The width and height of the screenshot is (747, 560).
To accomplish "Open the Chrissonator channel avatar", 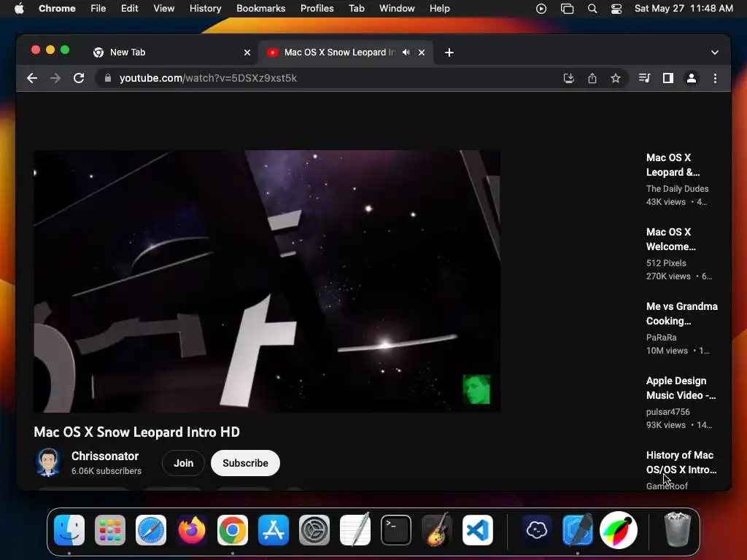I will [x=48, y=462].
